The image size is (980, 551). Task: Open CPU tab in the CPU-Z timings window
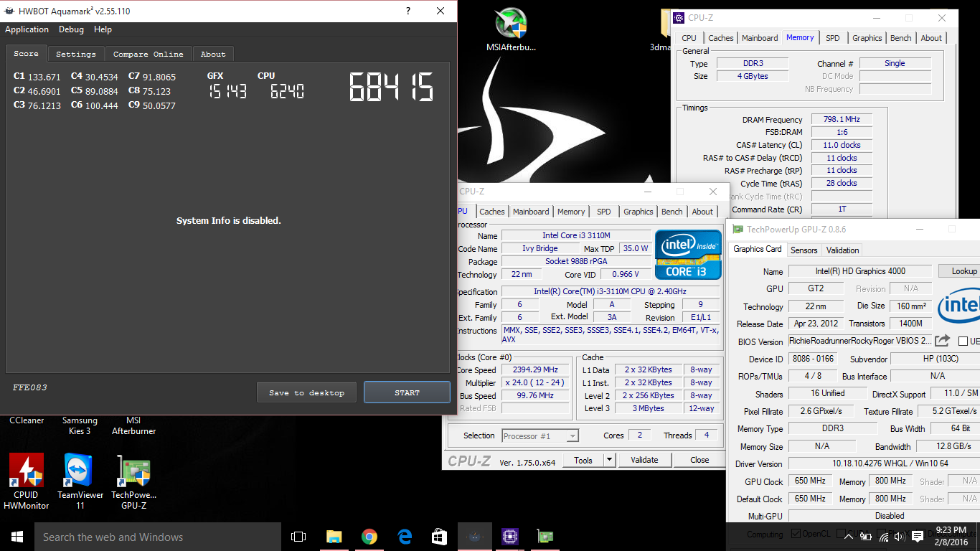(689, 38)
